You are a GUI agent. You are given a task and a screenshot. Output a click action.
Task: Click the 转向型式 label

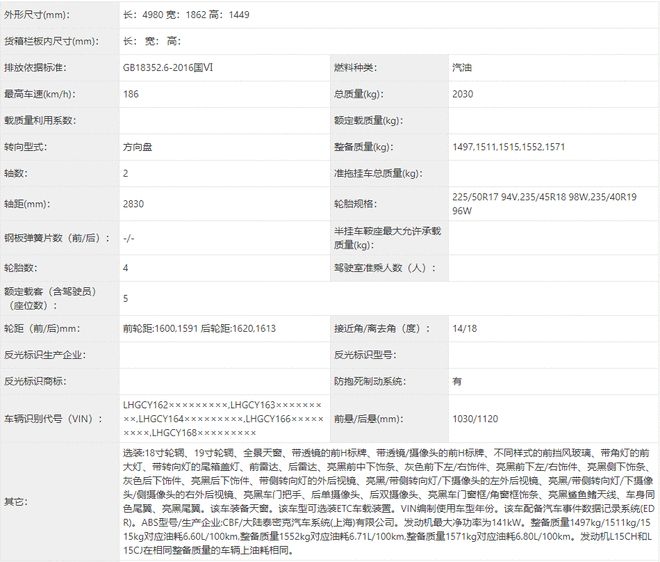coord(26,147)
